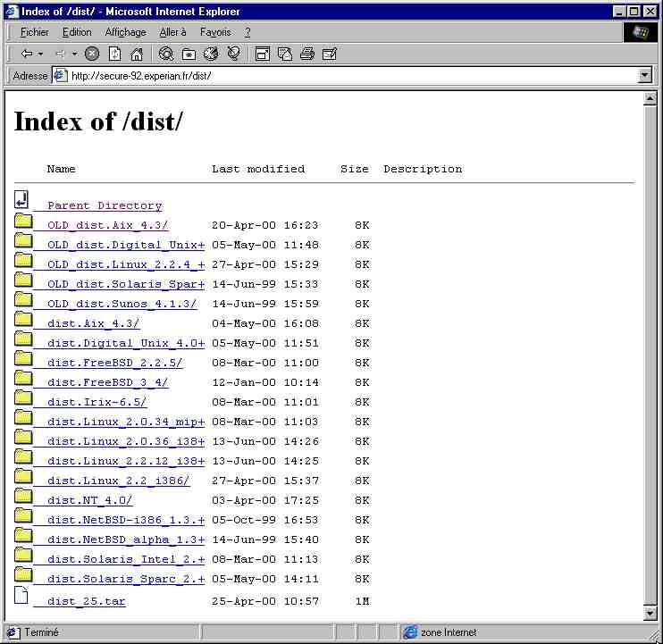This screenshot has height=644, width=663.
Task: Click the Edit page toolbar icon
Action: coord(330,54)
